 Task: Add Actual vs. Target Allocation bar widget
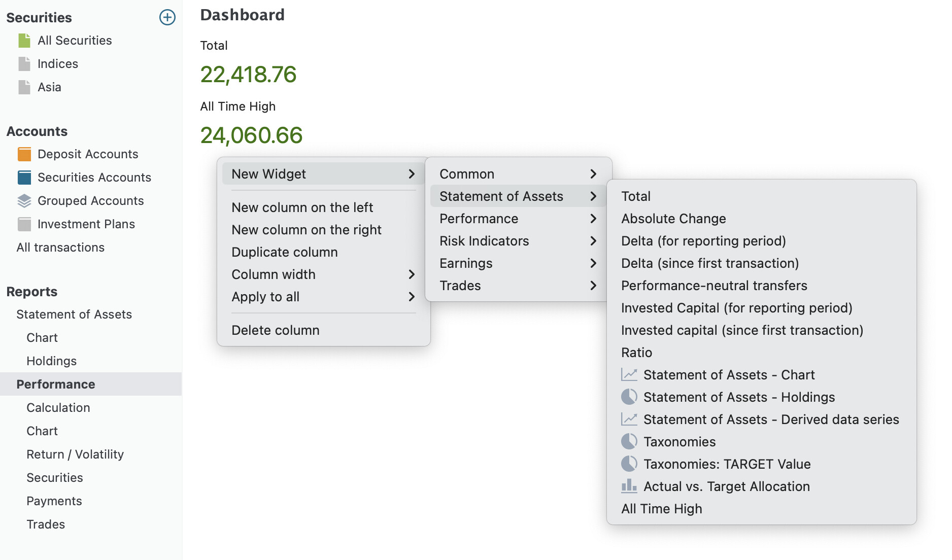[726, 486]
